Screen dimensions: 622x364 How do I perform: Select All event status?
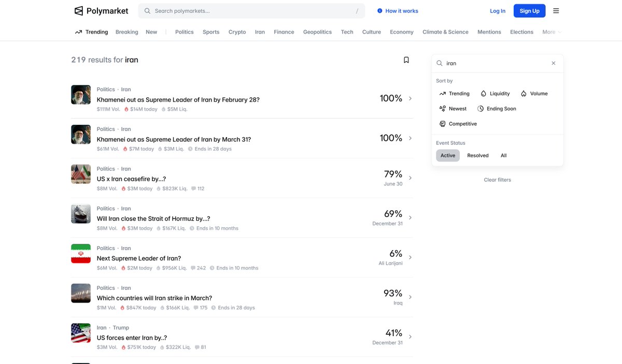point(504,155)
